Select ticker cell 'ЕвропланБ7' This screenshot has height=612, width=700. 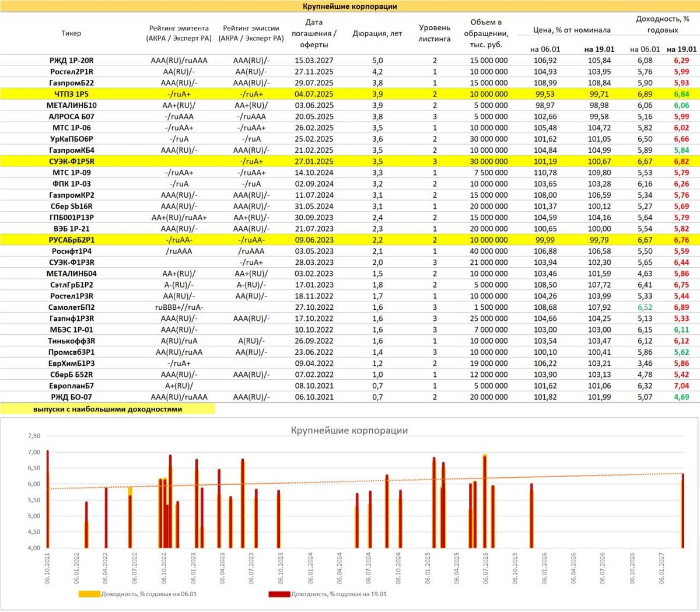coord(71,386)
